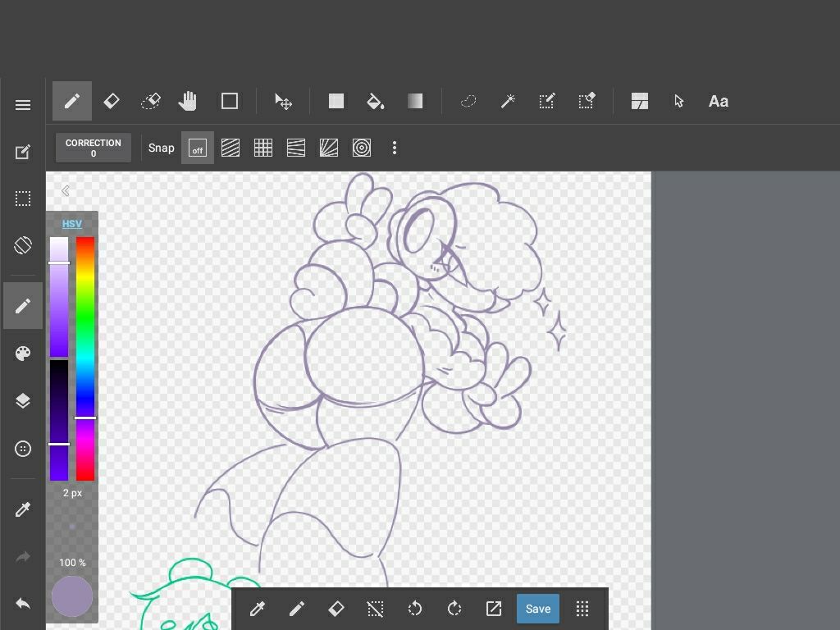Image resolution: width=840 pixels, height=630 pixels.
Task: Pick eyedropper in bottom shortcut bar
Action: 257,609
